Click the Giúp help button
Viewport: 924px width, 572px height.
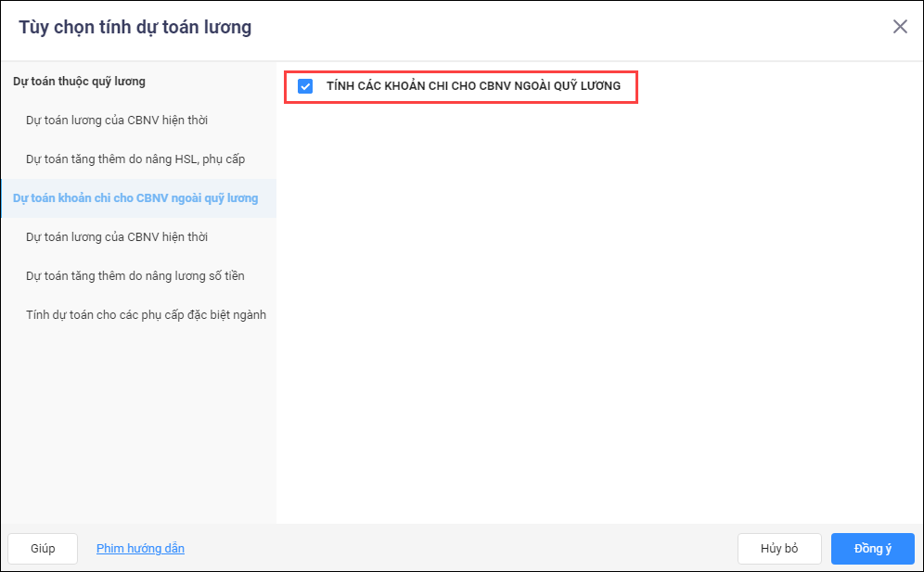(43, 549)
